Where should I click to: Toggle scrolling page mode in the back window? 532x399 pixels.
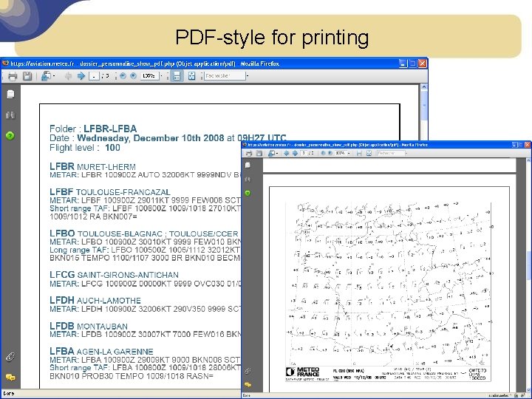point(177,76)
